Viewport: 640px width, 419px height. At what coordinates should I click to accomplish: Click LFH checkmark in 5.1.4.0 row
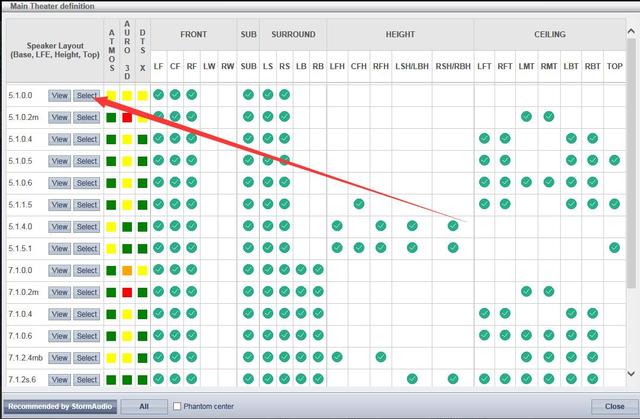[x=337, y=226]
